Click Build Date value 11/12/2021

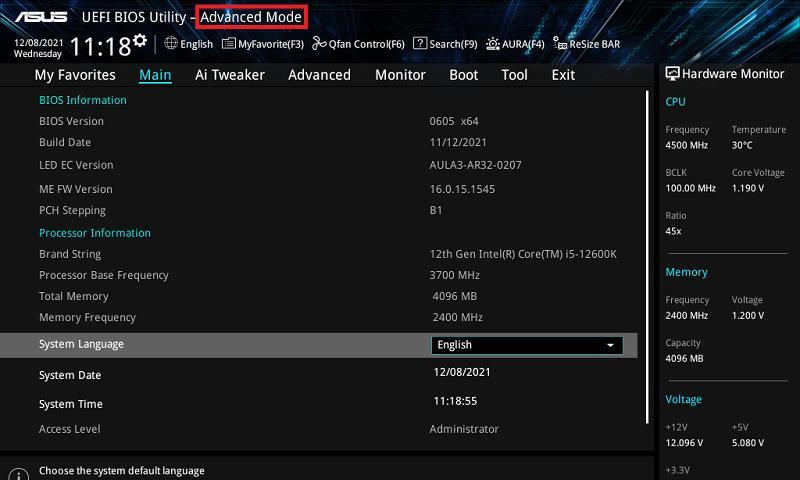click(x=458, y=142)
